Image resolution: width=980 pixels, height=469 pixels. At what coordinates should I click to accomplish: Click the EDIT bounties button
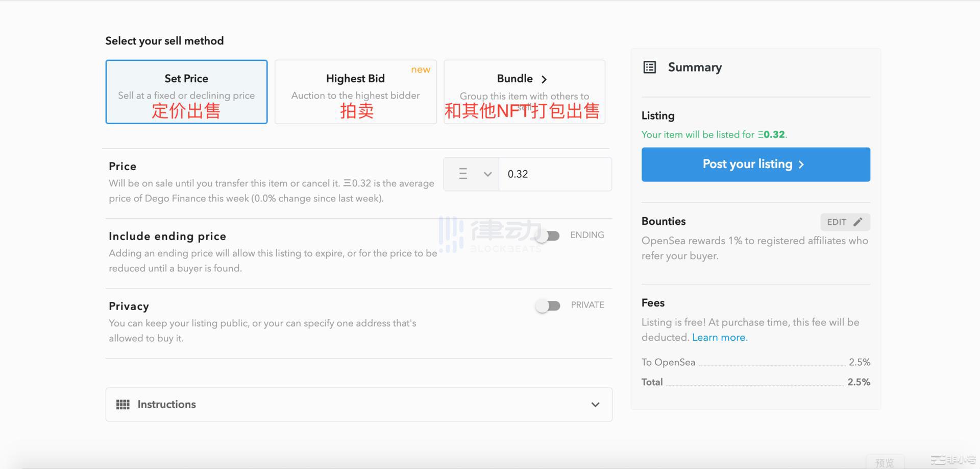837,222
